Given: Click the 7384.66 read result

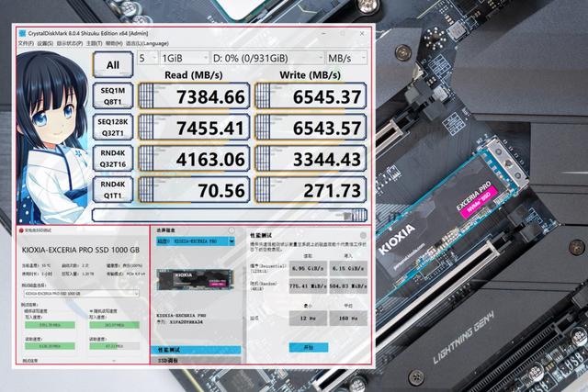Looking at the screenshot, I should coord(194,96).
